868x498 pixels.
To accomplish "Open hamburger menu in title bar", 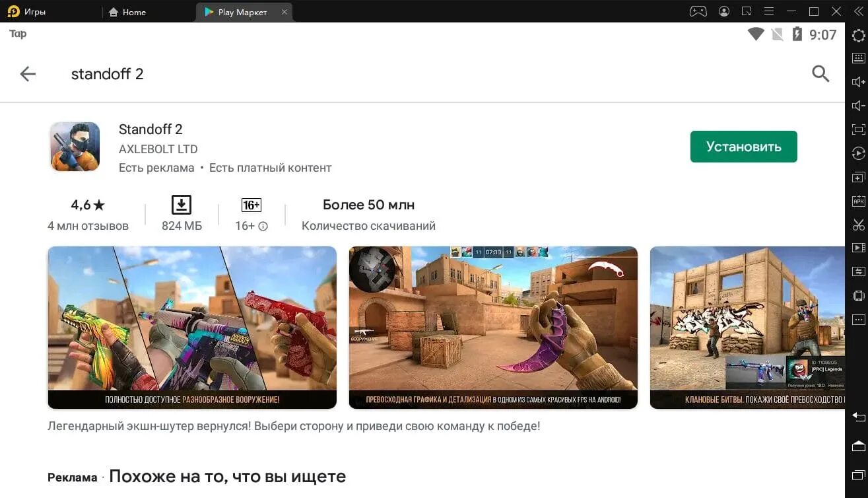I will pos(769,11).
